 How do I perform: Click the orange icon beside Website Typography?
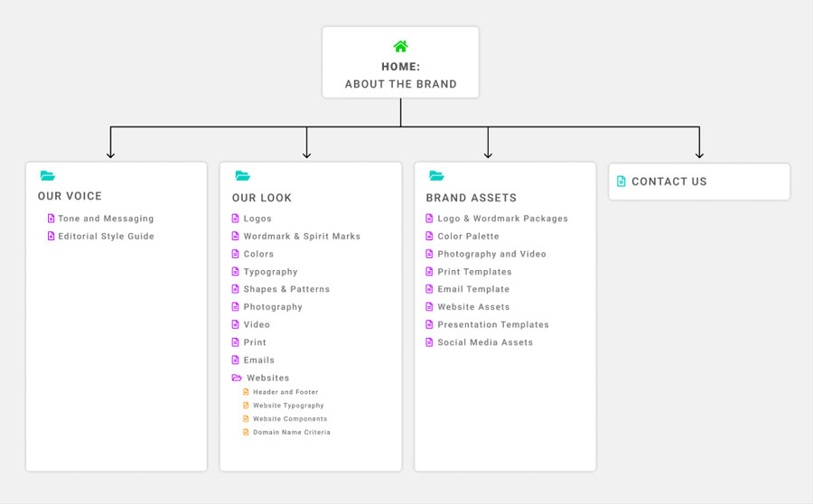point(246,405)
